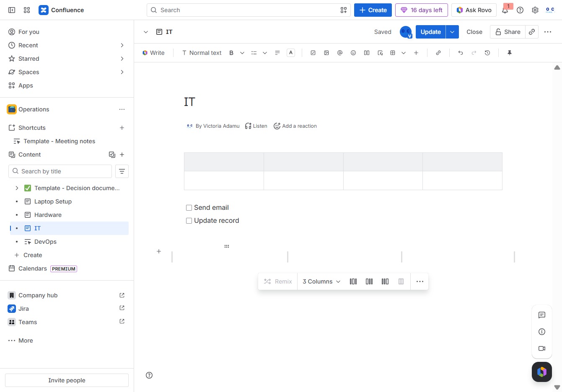Open Update button dropdown arrow

452,32
